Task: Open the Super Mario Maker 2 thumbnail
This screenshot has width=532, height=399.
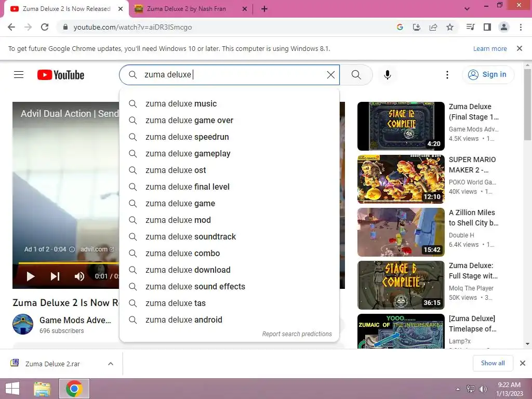Action: point(401,179)
